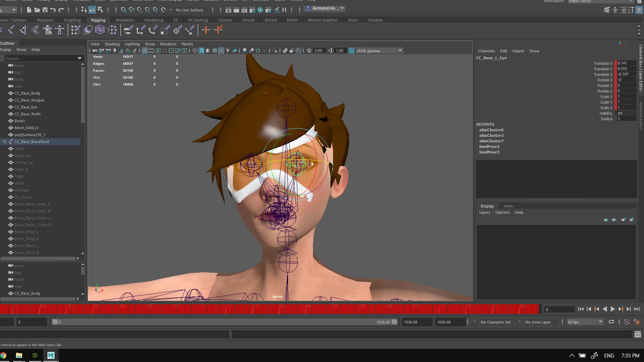644x362 pixels.
Task: Open animation preferences running-man icon
Action: [x=637, y=322]
